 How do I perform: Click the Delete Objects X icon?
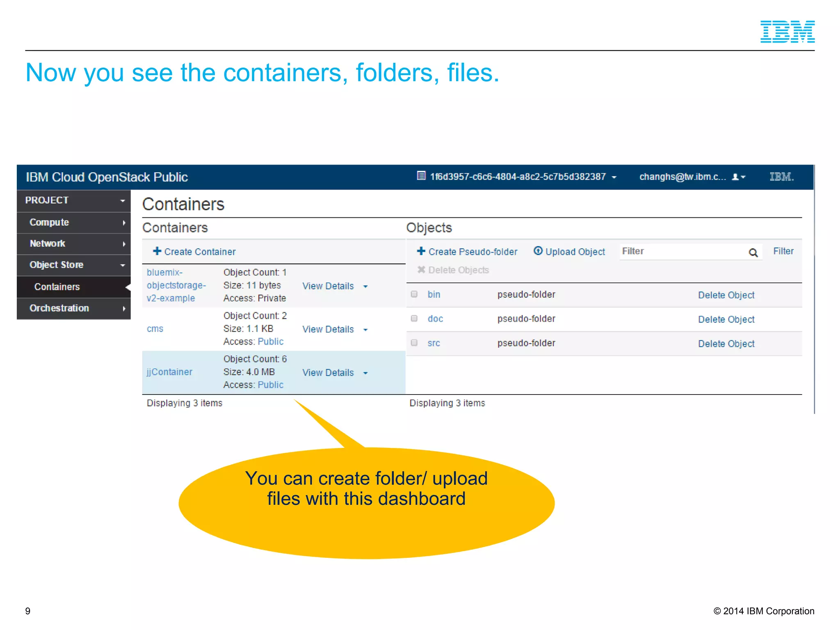tap(421, 269)
